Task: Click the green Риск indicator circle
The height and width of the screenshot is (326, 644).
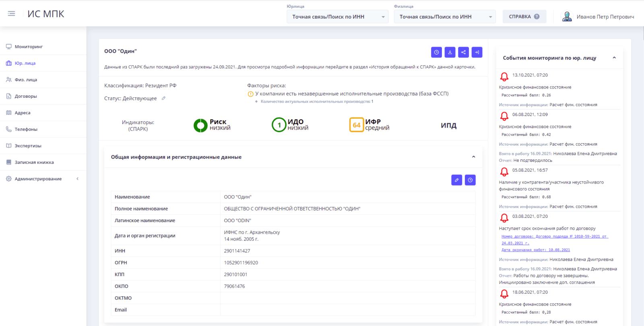Action: (x=200, y=126)
